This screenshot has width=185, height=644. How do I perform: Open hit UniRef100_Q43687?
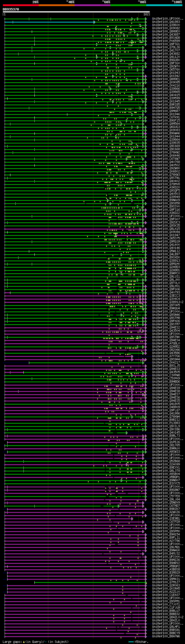[166, 35]
